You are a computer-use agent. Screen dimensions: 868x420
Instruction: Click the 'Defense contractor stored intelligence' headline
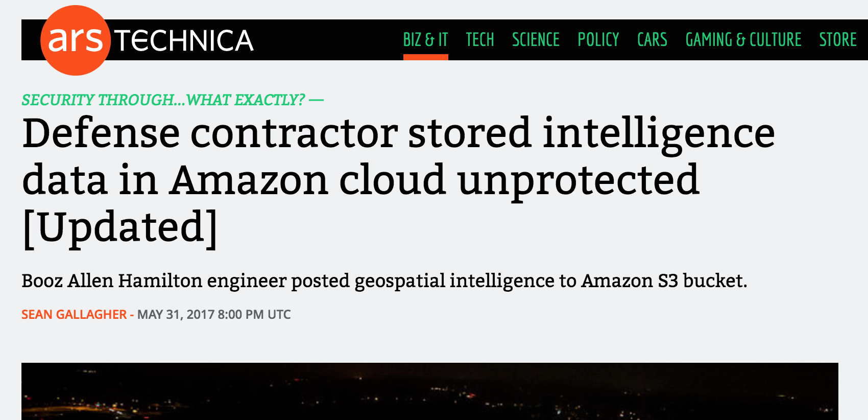[x=398, y=134]
